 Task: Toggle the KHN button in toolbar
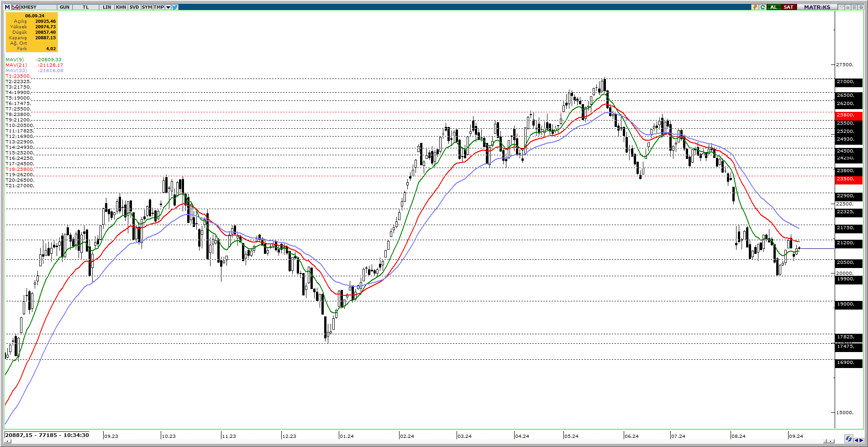[121, 7]
